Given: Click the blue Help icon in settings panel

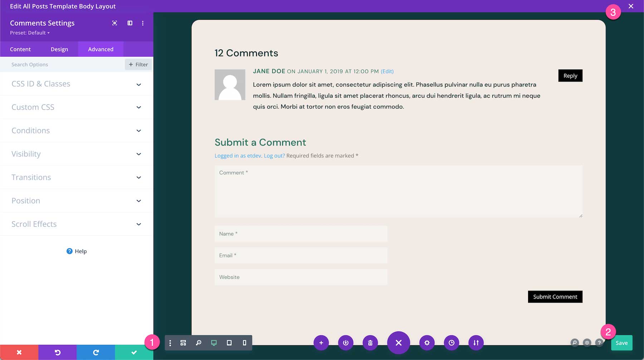Looking at the screenshot, I should [x=69, y=251].
